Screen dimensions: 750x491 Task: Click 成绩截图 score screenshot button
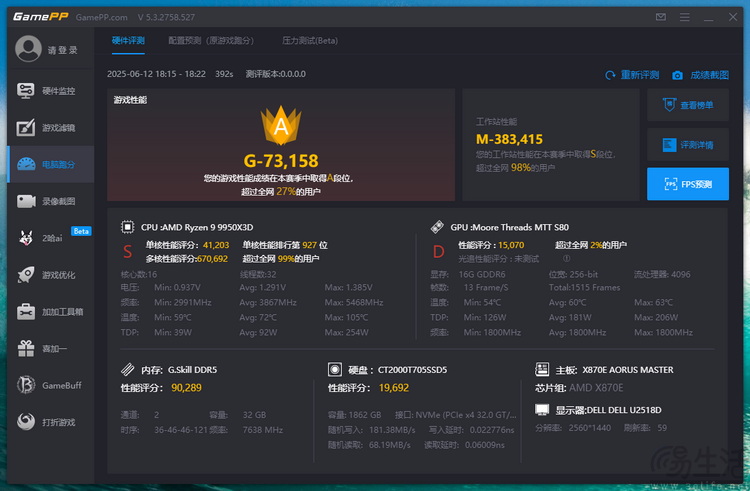click(x=700, y=75)
